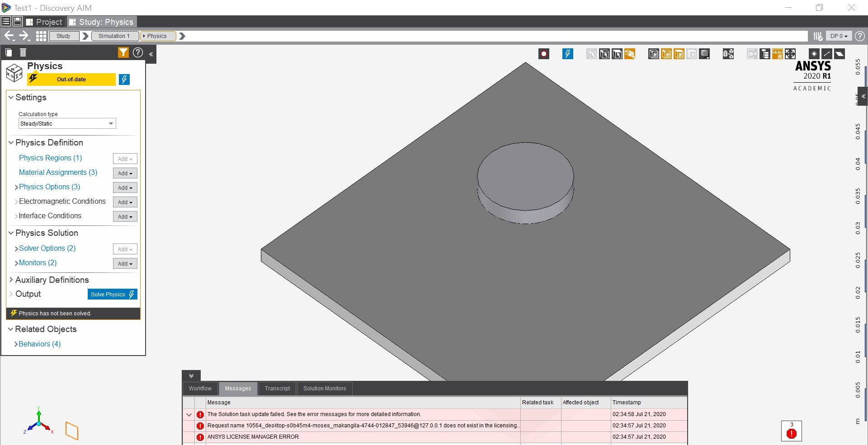Image resolution: width=868 pixels, height=445 pixels.
Task: Select the Study: Physics tab
Action: click(102, 22)
